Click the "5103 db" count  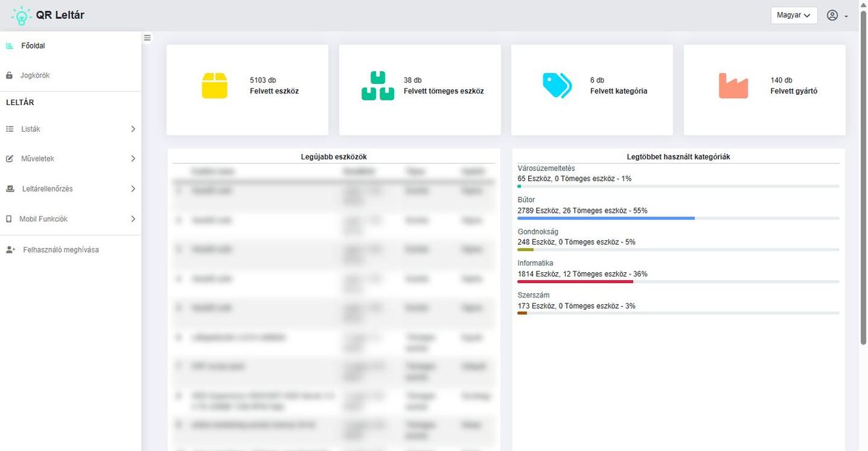(263, 80)
